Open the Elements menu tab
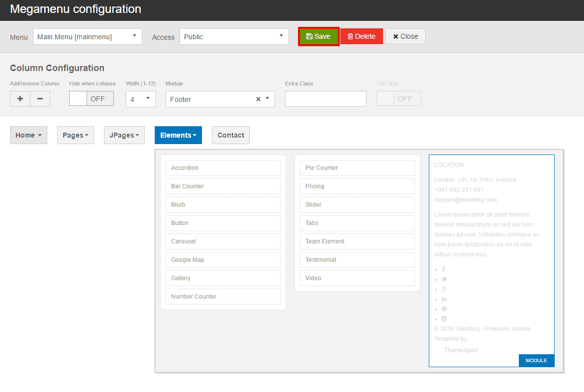The image size is (584, 392). coord(178,135)
